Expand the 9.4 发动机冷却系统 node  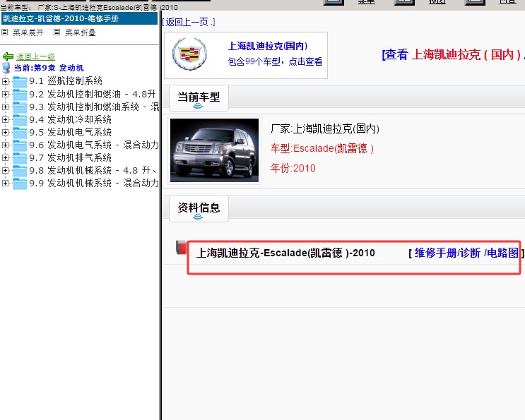click(5, 119)
